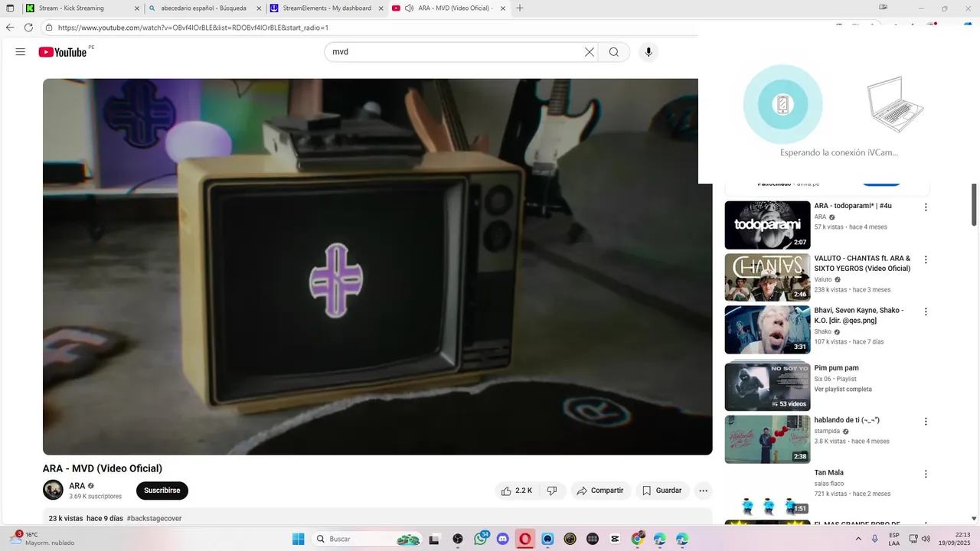
Task: Reload the current page
Action: point(28,28)
